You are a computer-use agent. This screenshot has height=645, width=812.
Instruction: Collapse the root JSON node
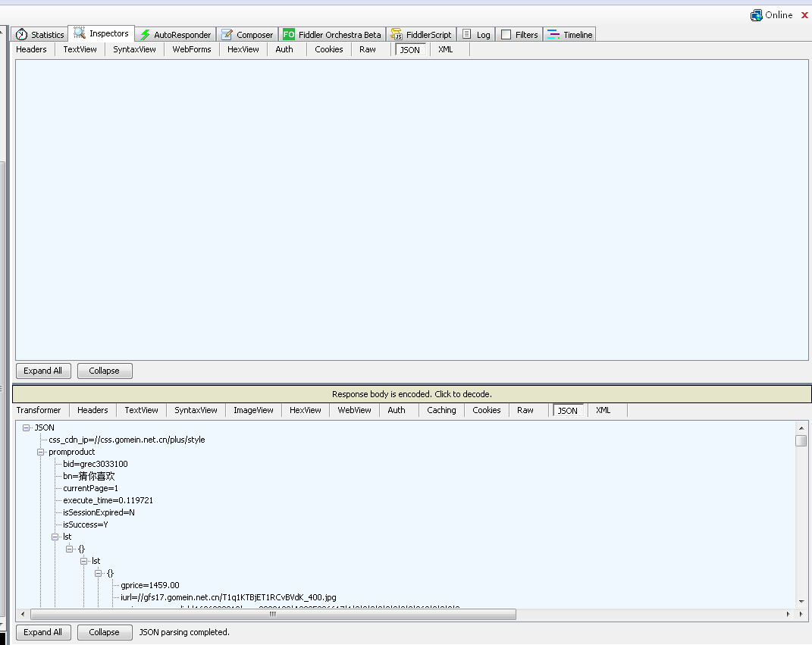coord(26,427)
